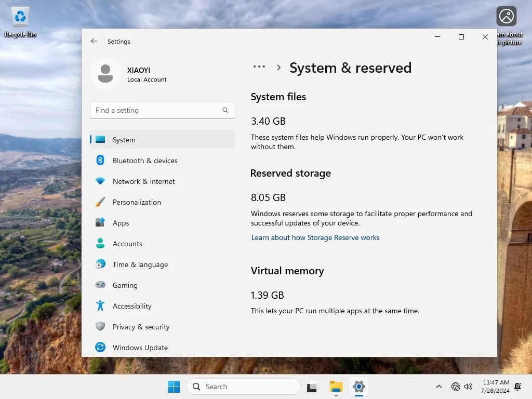
Task: Click the magnifier icon in Find a setting
Action: (x=225, y=110)
